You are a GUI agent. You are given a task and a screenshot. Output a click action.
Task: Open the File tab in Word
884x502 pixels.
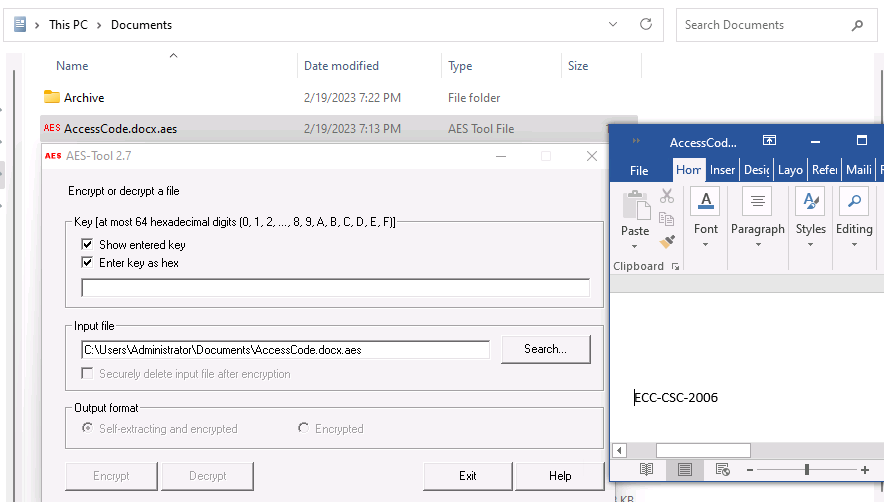639,170
